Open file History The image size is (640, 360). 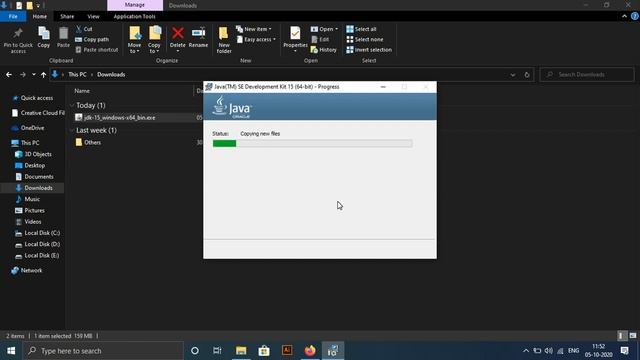pyautogui.click(x=324, y=50)
